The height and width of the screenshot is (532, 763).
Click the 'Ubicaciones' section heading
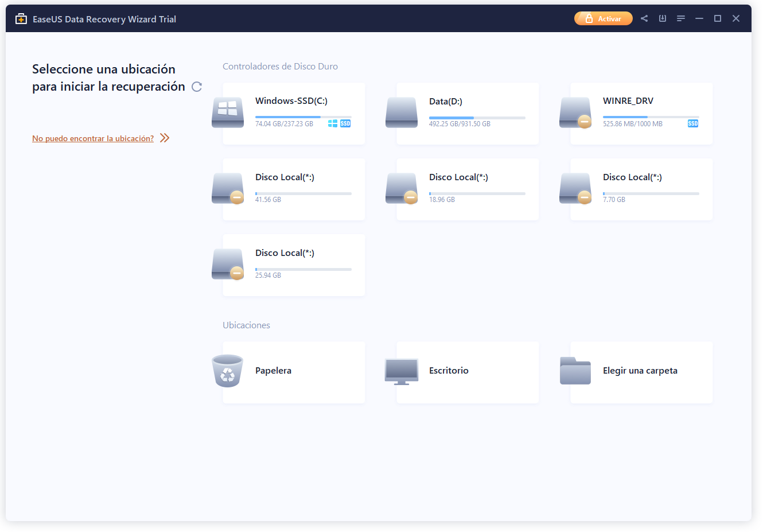pos(246,325)
